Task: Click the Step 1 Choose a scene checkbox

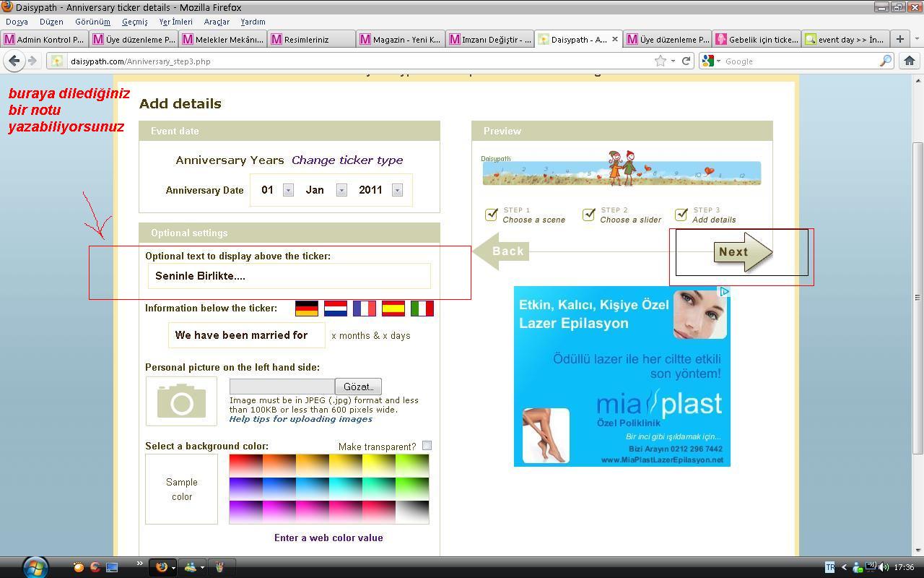Action: (492, 215)
